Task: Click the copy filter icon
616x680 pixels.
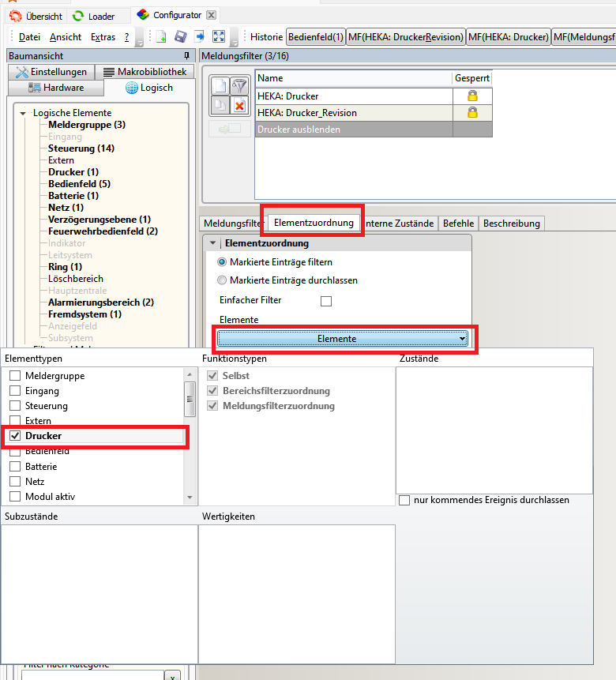Action: tap(220, 105)
